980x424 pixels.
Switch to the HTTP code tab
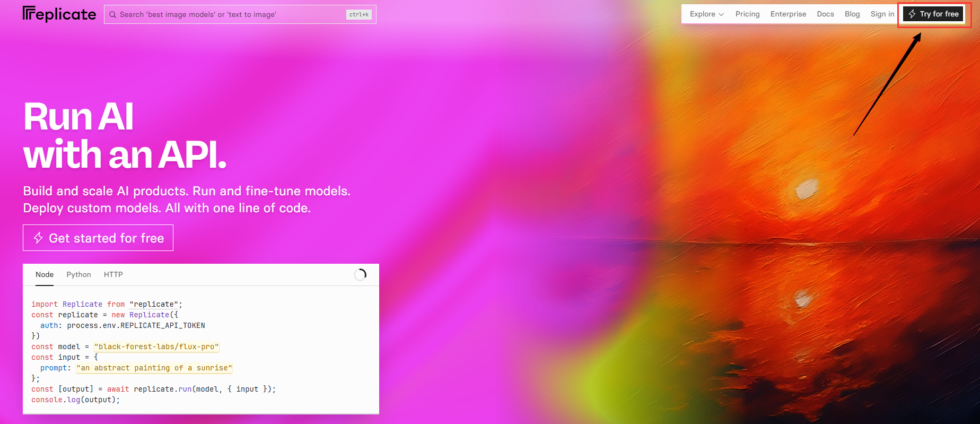(113, 274)
